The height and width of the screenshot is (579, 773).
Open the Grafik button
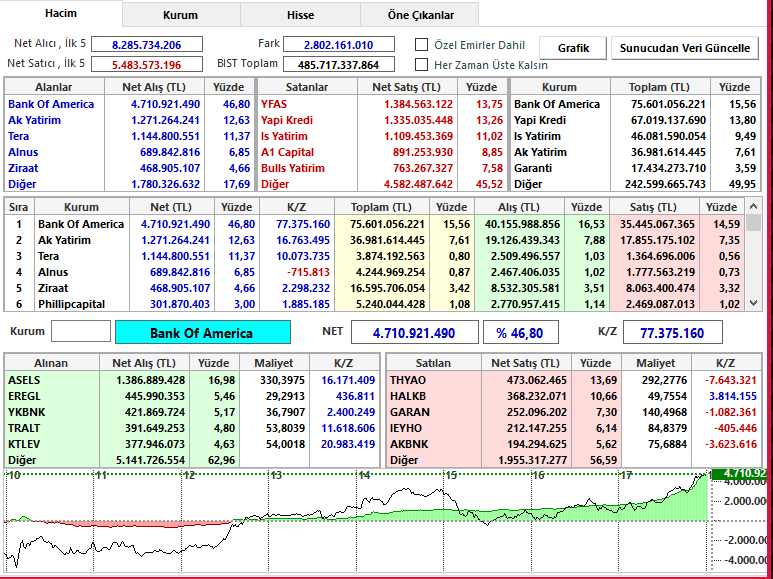click(573, 48)
